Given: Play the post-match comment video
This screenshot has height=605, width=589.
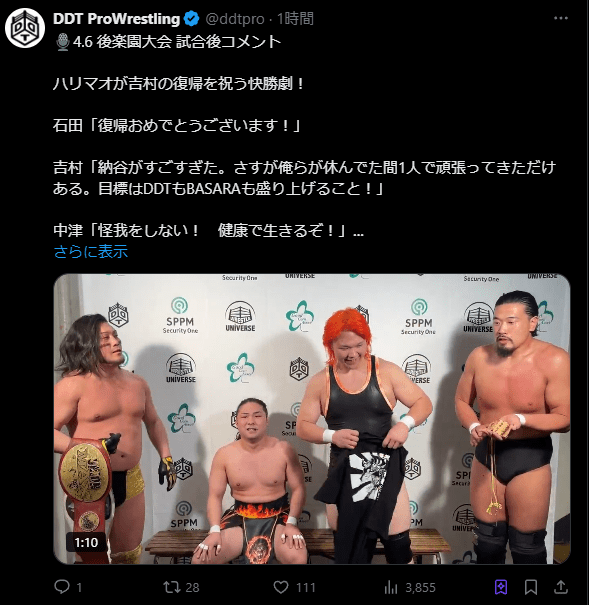Looking at the screenshot, I should click(312, 419).
